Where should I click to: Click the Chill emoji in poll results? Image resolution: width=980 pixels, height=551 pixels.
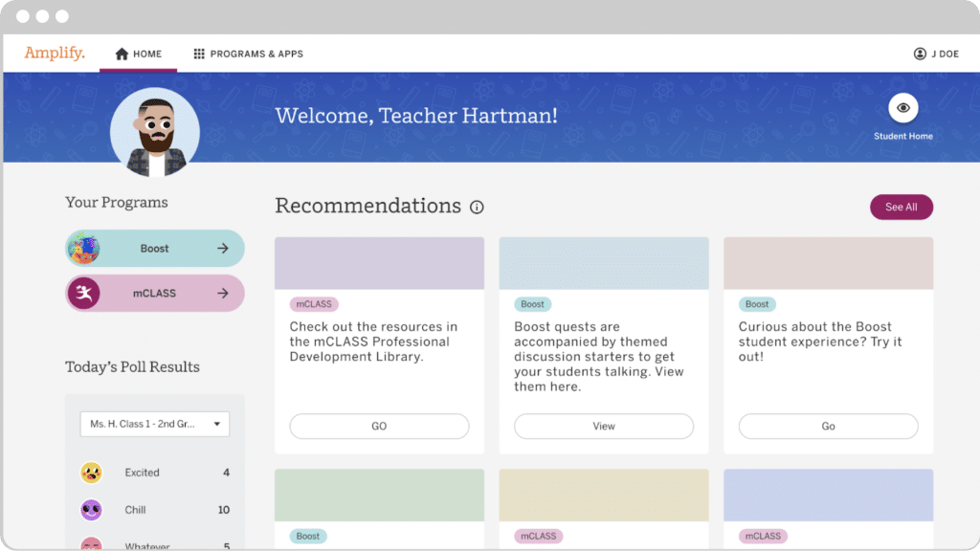click(91, 510)
